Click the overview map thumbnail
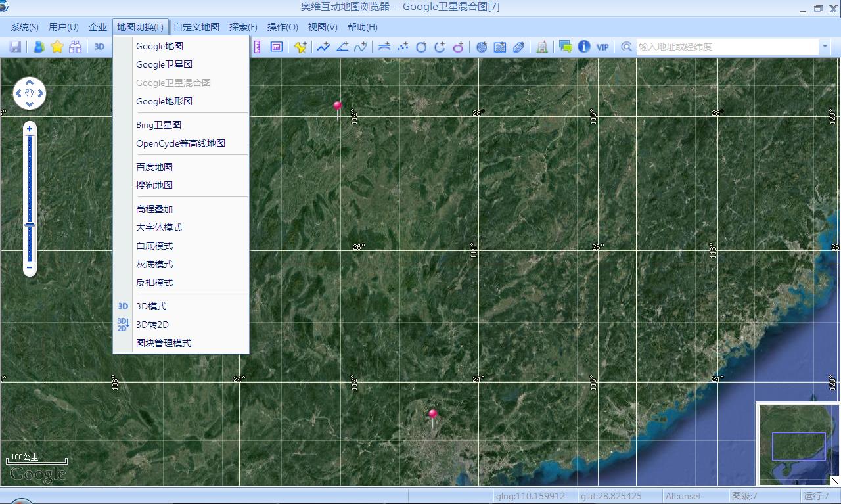This screenshot has width=841, height=504. 797,445
